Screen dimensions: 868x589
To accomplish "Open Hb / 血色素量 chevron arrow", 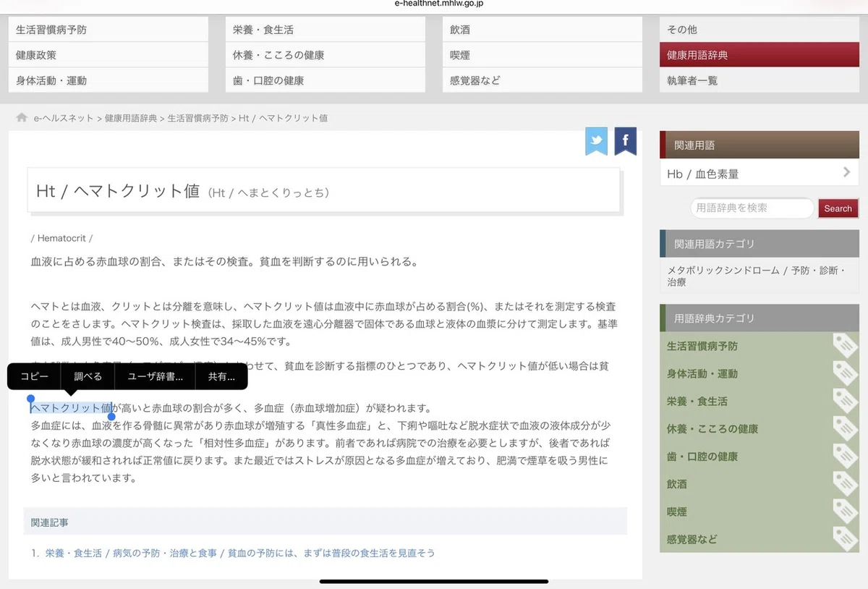I will pos(846,172).
